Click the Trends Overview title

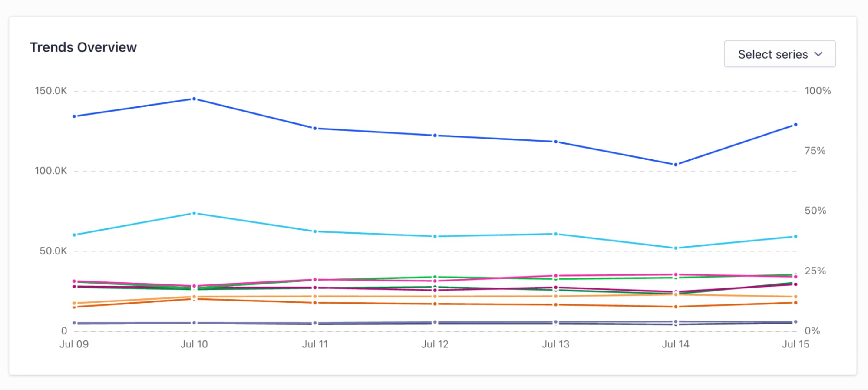[x=83, y=47]
